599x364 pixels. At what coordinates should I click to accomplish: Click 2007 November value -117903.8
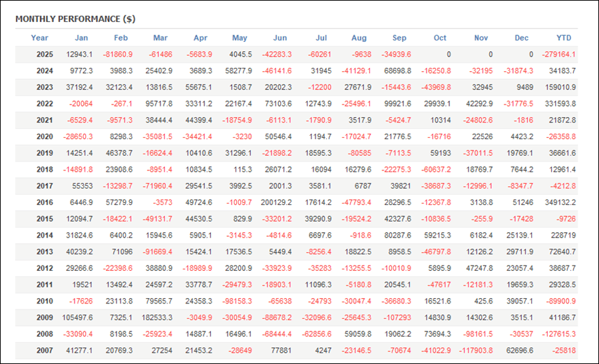tap(477, 351)
